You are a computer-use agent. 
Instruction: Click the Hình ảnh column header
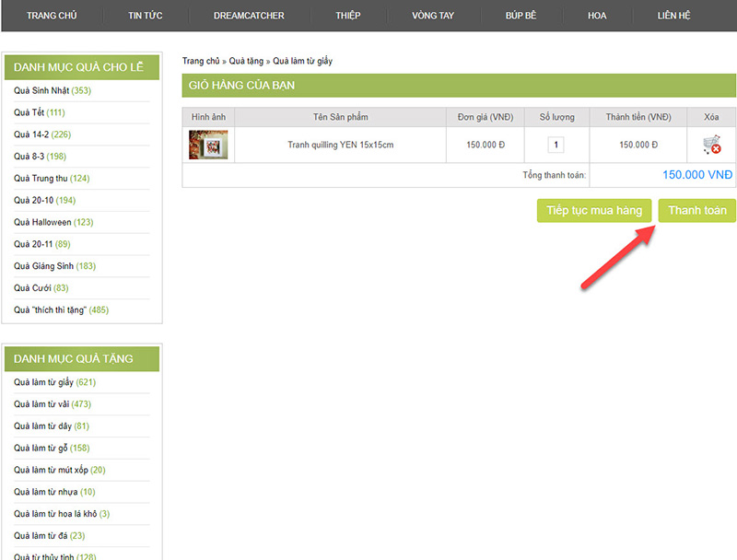click(x=208, y=117)
